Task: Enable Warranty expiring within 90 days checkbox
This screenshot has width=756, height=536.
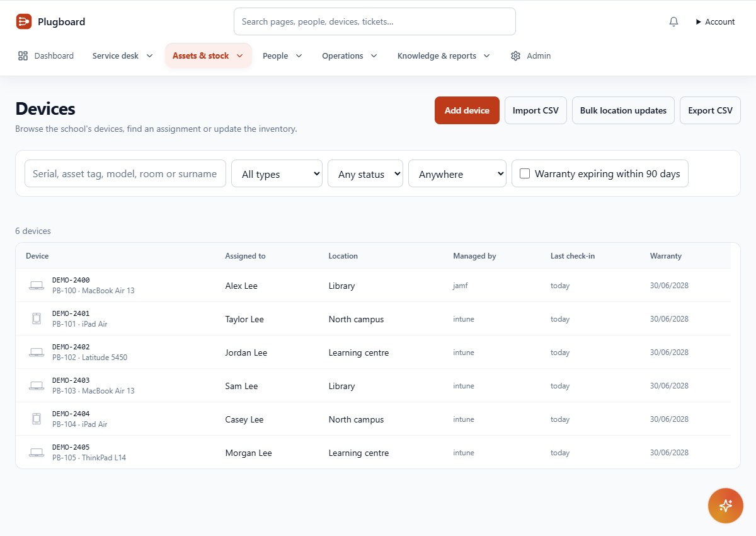Action: tap(525, 173)
